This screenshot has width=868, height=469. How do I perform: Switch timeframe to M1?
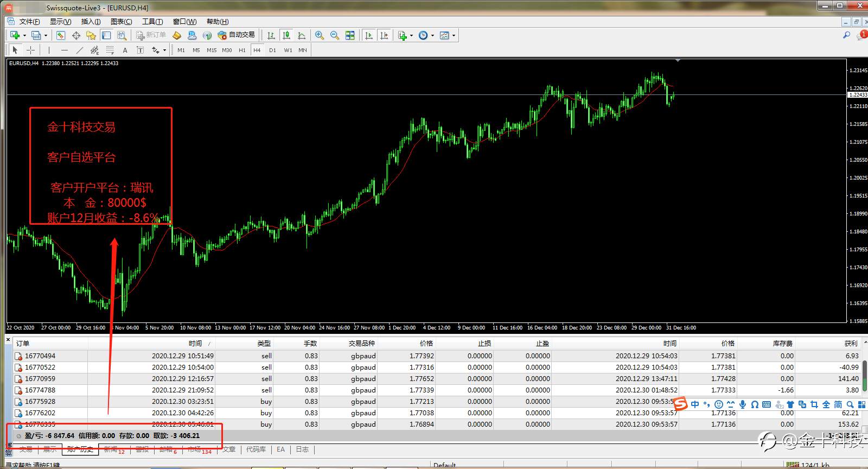pos(181,50)
